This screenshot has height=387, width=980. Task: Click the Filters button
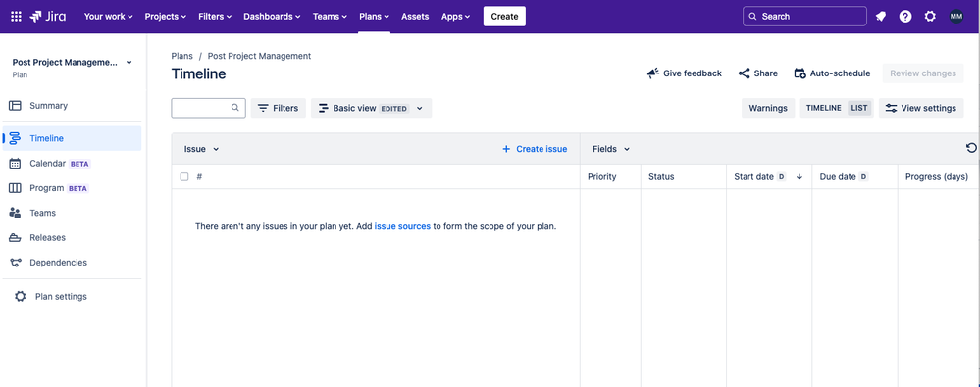click(279, 108)
